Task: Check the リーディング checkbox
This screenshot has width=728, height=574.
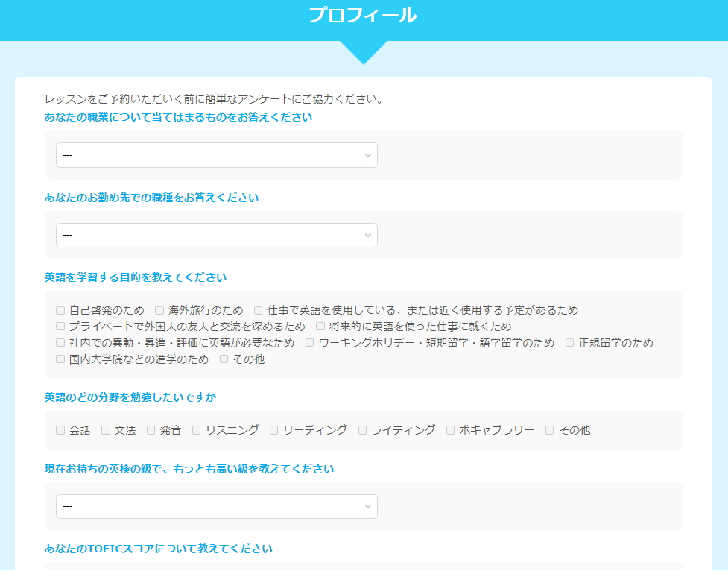Action: 274,430
